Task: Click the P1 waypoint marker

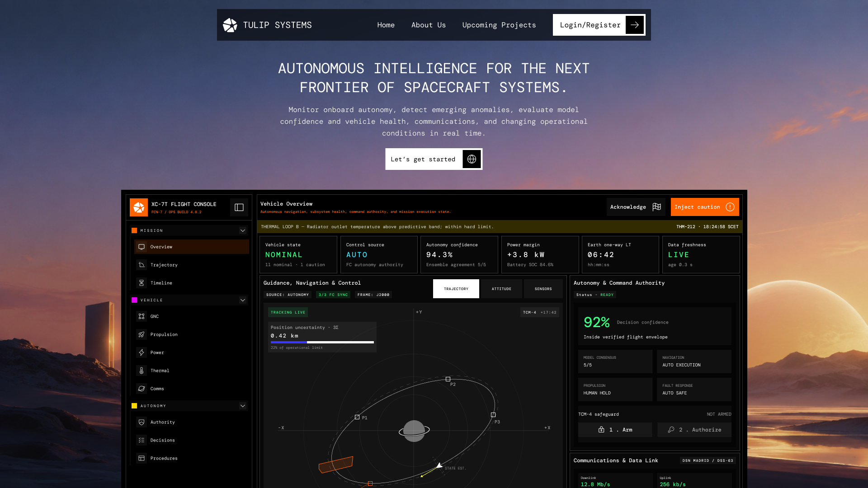Action: pos(357,417)
